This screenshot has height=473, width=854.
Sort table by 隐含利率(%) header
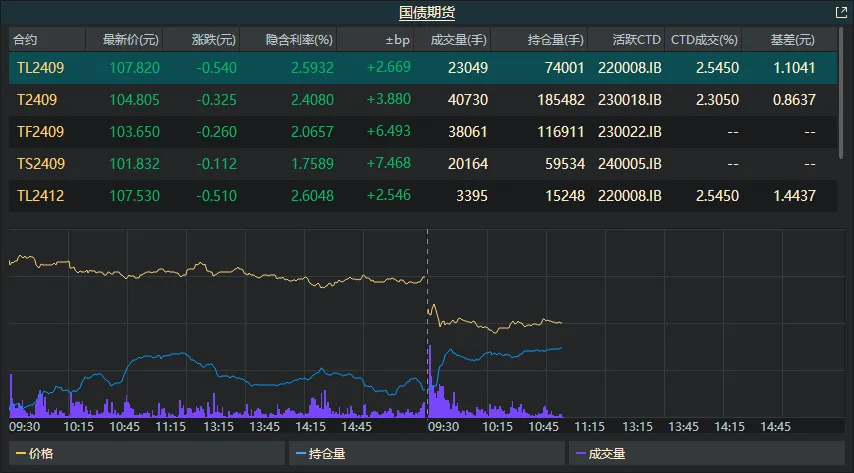click(299, 40)
